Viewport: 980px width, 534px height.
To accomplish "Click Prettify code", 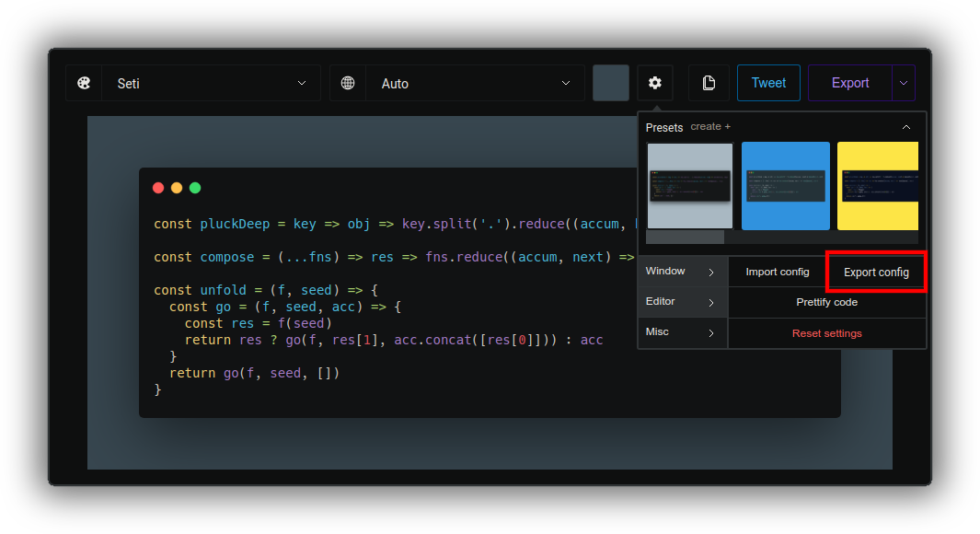I will [x=827, y=303].
